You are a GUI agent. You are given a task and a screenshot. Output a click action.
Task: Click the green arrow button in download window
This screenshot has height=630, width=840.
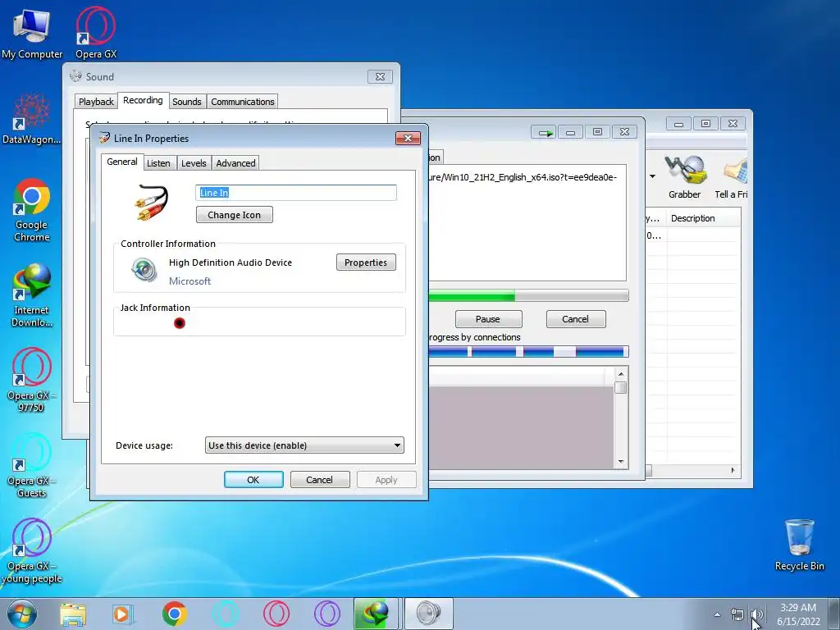pos(545,132)
